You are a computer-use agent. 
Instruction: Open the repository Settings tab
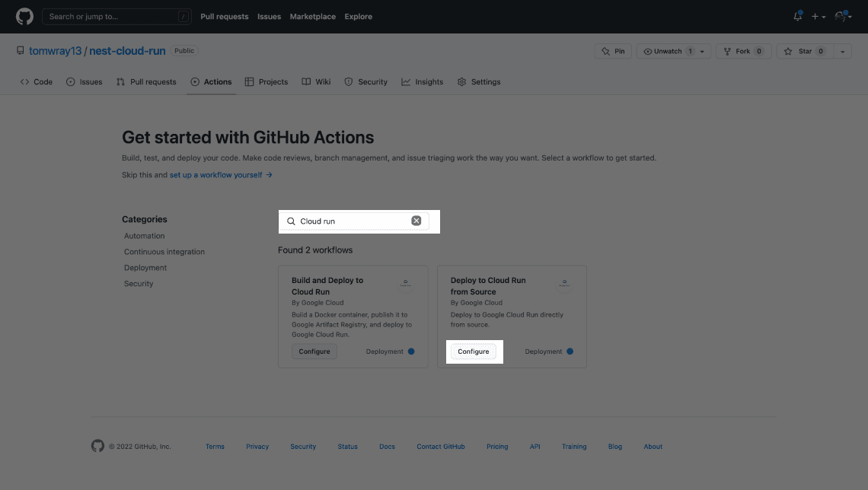(479, 82)
